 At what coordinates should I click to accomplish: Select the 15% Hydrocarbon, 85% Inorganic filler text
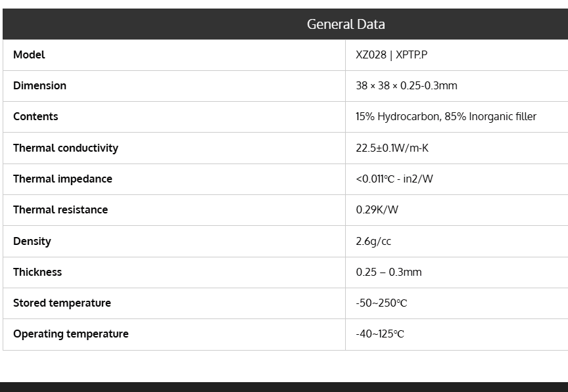click(446, 117)
